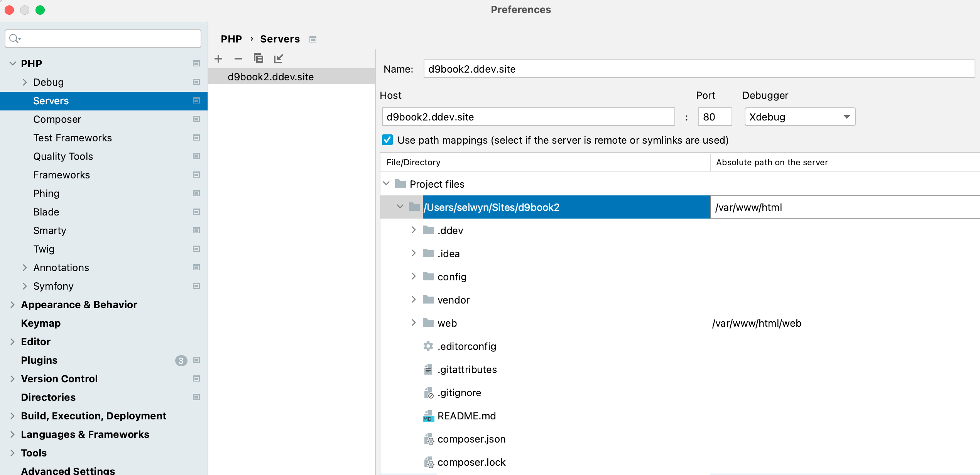This screenshot has width=980, height=475.
Task: Collapse the PHP settings group
Action: tap(13, 64)
